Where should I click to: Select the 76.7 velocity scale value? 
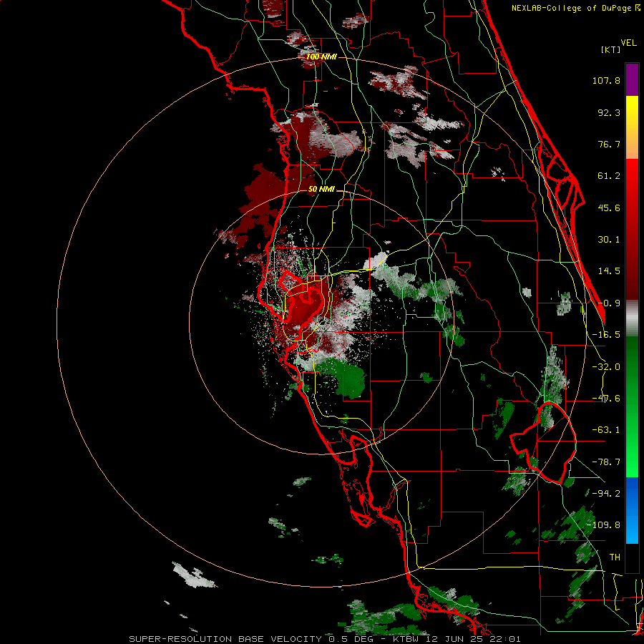pos(609,144)
